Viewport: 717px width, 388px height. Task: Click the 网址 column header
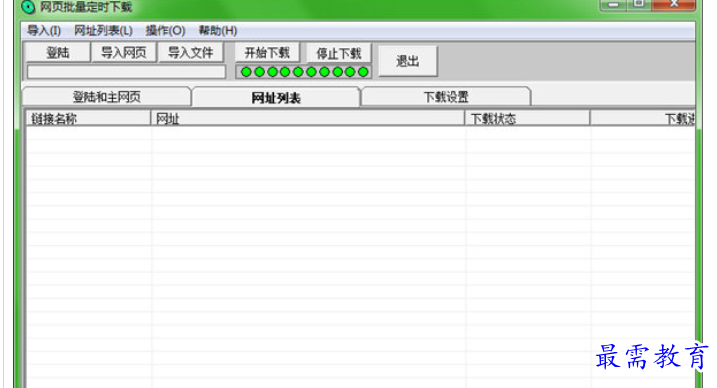[x=307, y=118]
